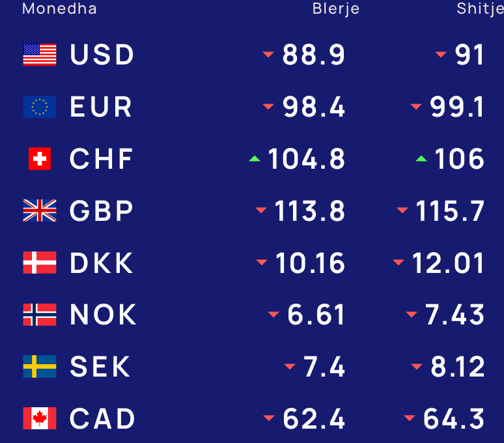This screenshot has width=504, height=443.
Task: Click the Canadian flag icon
Action: (40, 418)
